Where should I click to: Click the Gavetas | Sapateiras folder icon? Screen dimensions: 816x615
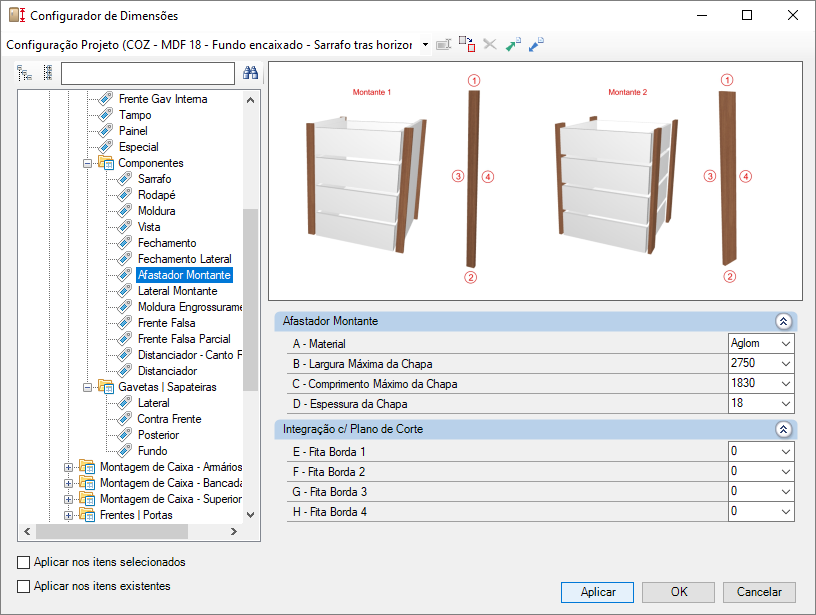(x=106, y=387)
